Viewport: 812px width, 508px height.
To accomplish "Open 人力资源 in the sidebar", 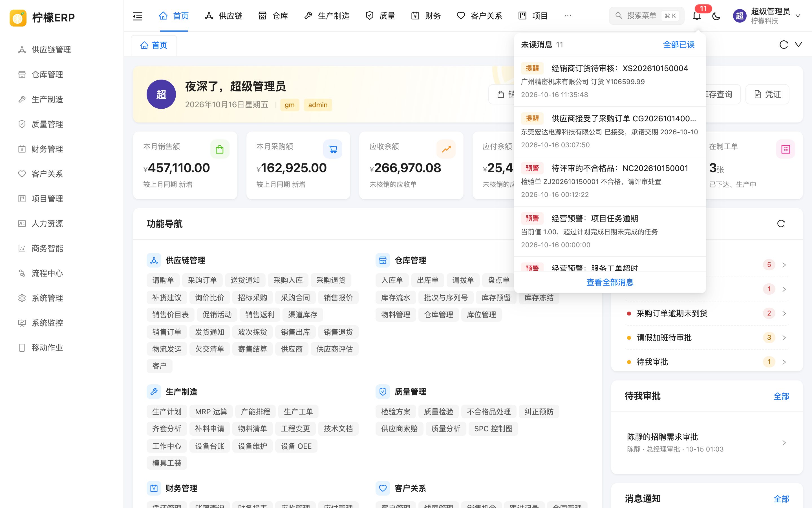I will point(47,224).
